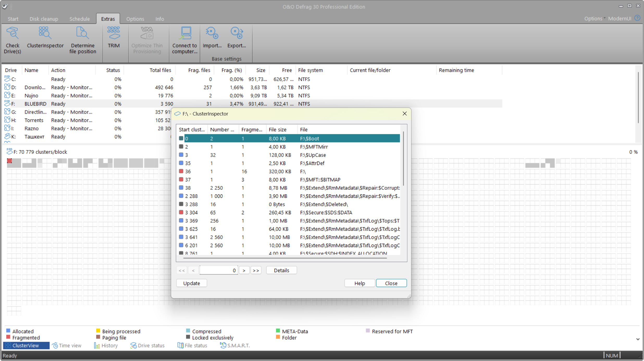Screen dimensions: 644x361
Task: Open the Disk cleanup tab
Action: pyautogui.click(x=44, y=19)
